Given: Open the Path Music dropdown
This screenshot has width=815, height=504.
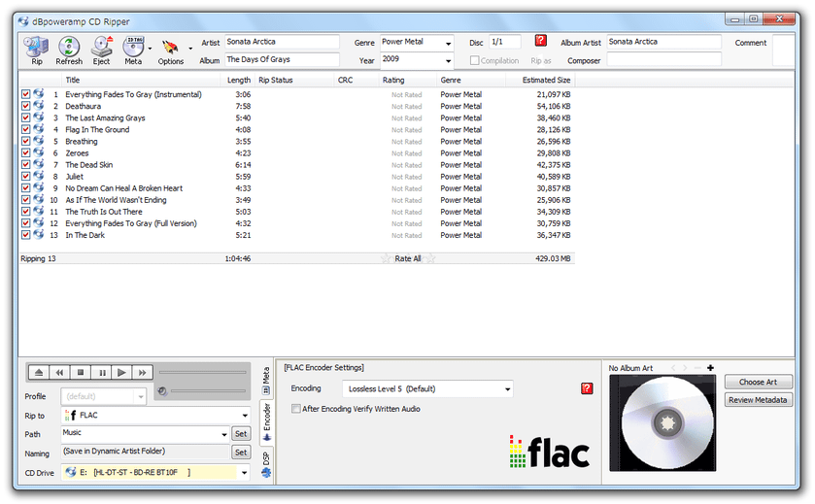Looking at the screenshot, I should pos(224,434).
